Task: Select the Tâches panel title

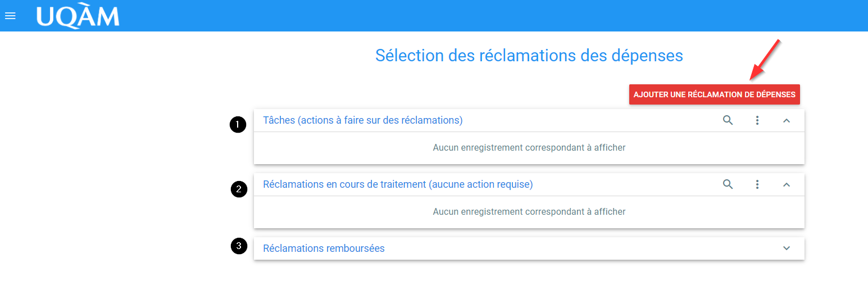Action: pyautogui.click(x=363, y=120)
